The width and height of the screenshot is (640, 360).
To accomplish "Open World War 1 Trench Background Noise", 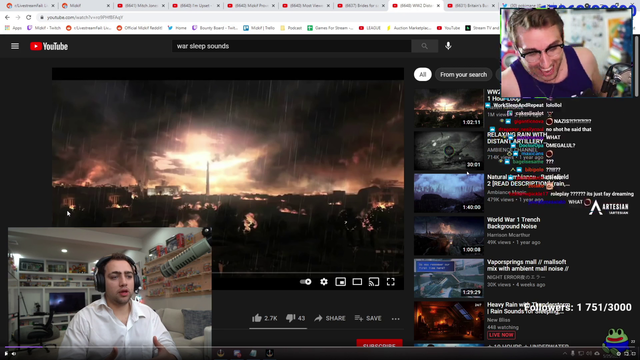I will point(513,223).
